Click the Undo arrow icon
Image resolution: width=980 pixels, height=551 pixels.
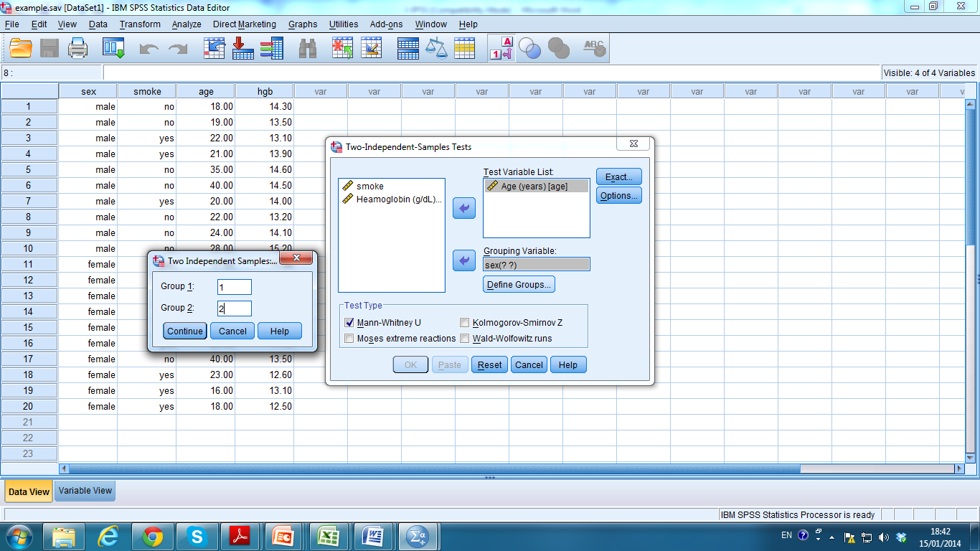click(x=149, y=48)
